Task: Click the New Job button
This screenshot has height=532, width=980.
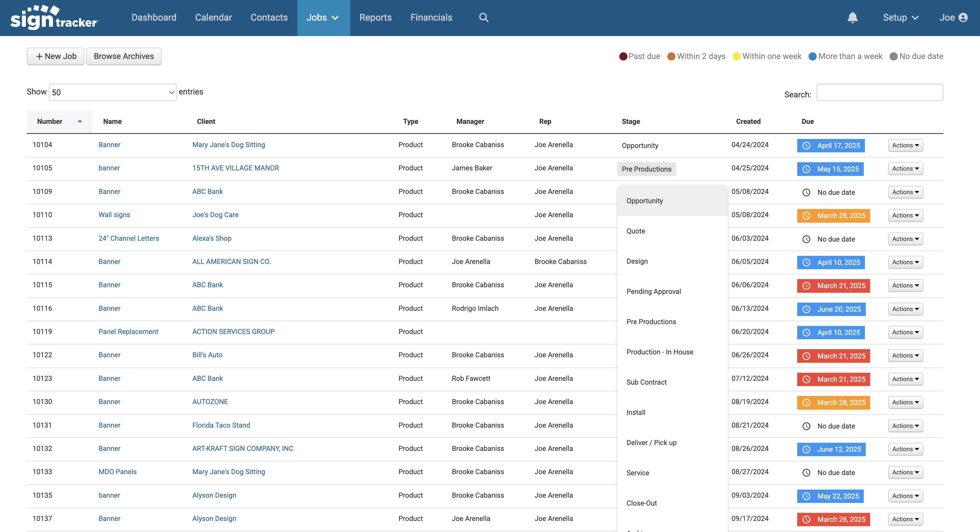Action: tap(56, 56)
